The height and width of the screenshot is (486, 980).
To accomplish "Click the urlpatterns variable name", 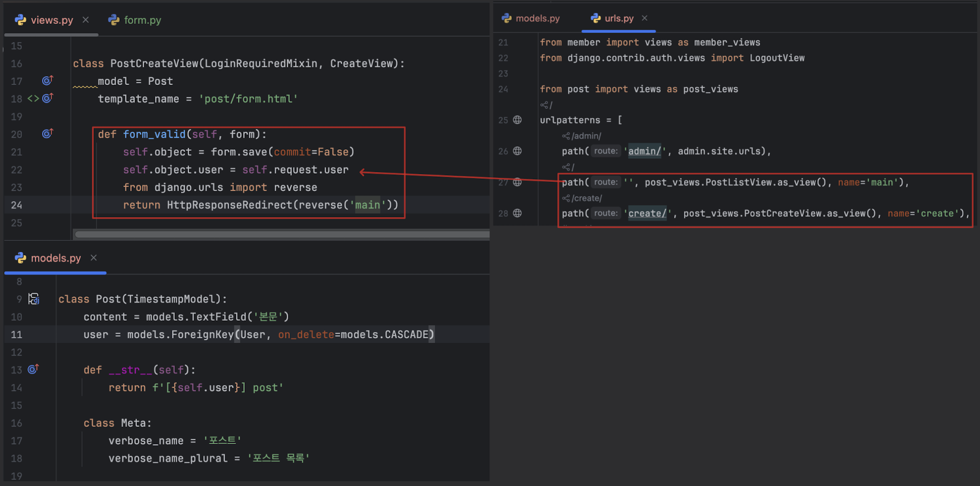I will [570, 120].
